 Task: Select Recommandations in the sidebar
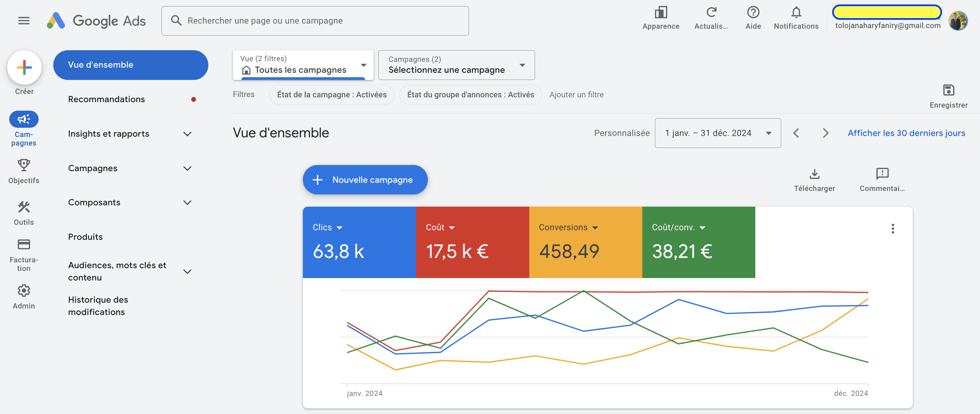pyautogui.click(x=107, y=99)
